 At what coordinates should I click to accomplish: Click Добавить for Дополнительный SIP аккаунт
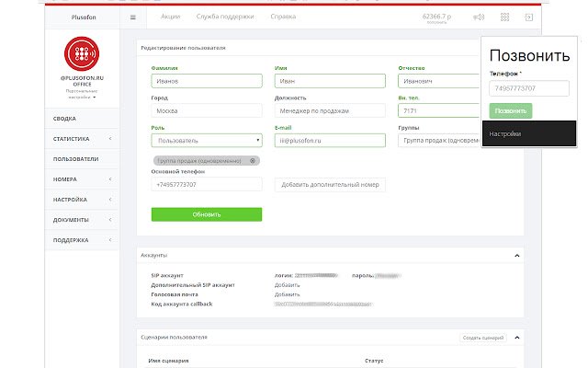click(x=287, y=285)
